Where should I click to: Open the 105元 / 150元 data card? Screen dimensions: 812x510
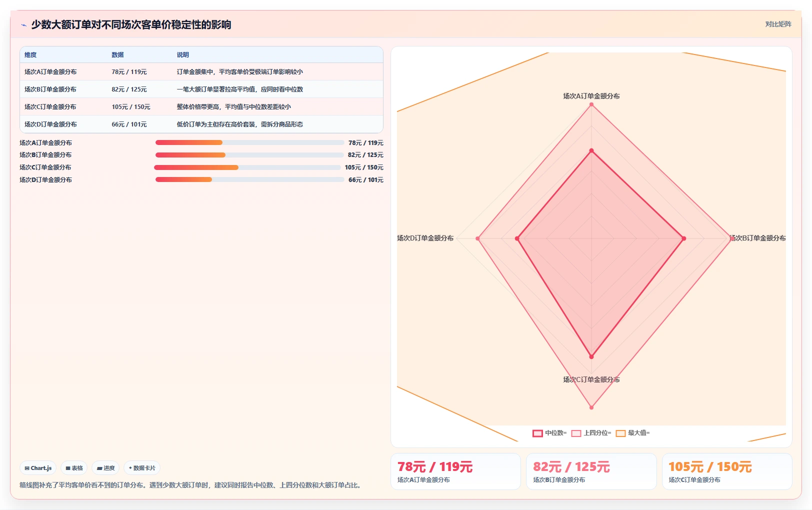(x=727, y=471)
